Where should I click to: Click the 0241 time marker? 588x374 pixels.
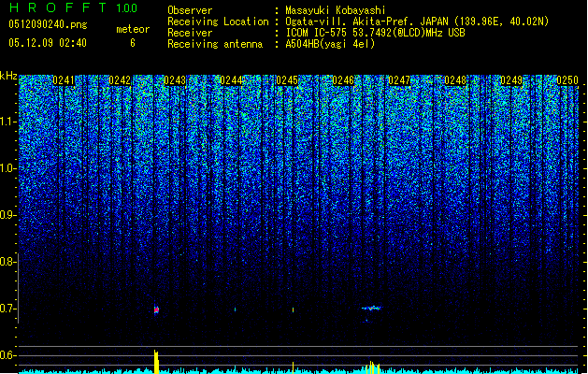click(64, 80)
